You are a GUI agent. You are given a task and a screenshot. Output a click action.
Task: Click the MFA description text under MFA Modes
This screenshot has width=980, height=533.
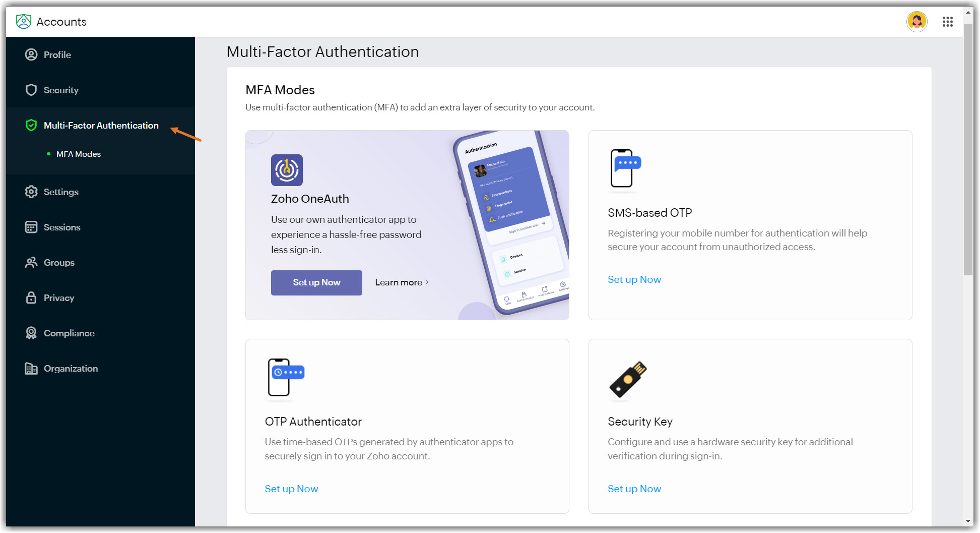point(420,107)
